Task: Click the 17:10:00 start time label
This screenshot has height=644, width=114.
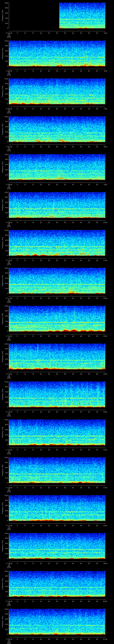Action: click(9, 260)
